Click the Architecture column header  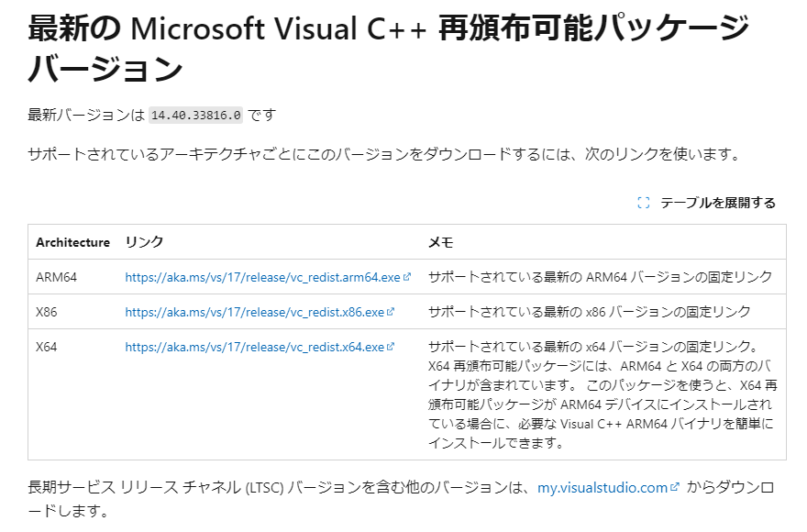tap(72, 242)
